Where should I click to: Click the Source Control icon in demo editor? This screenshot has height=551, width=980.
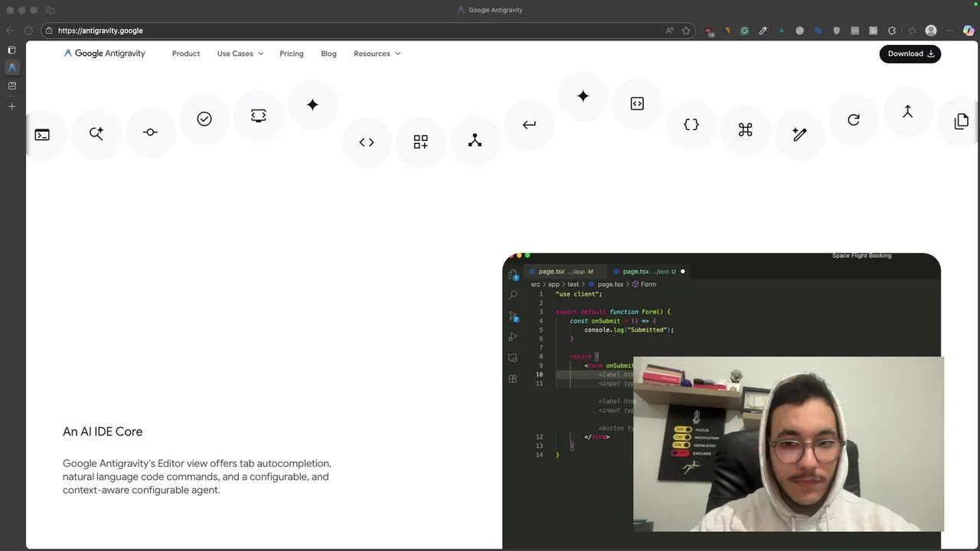tap(513, 316)
